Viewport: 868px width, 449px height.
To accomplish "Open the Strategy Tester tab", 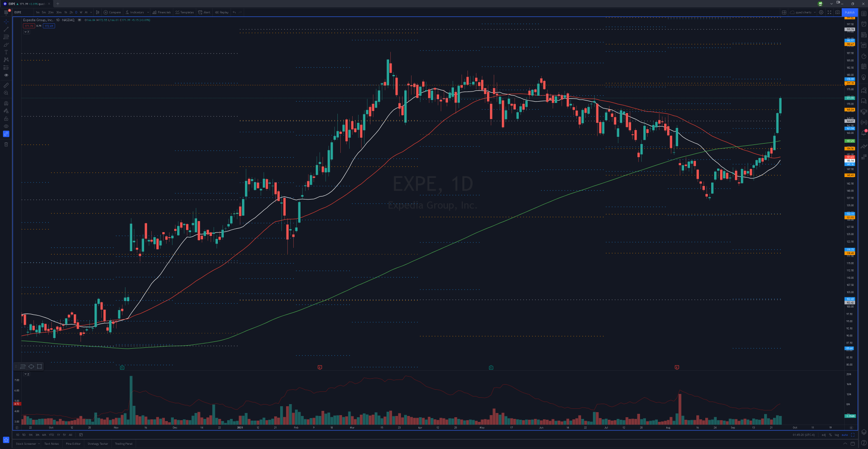I will click(98, 443).
